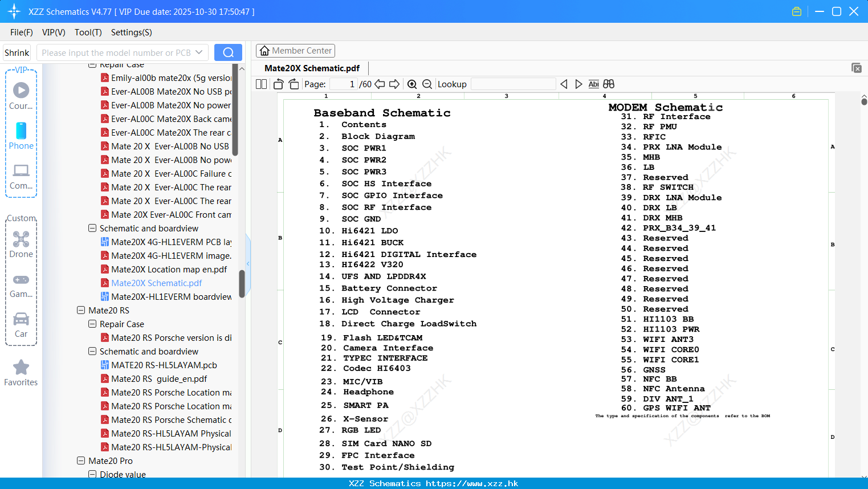Click the blue search magnifier button
Image resolution: width=868 pixels, height=489 pixels.
click(228, 52)
